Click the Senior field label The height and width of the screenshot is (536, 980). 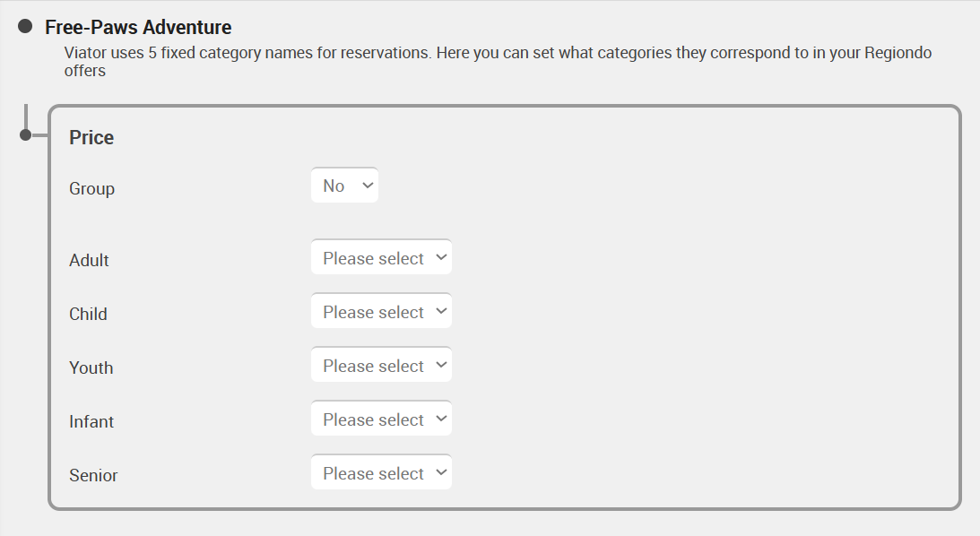[93, 475]
